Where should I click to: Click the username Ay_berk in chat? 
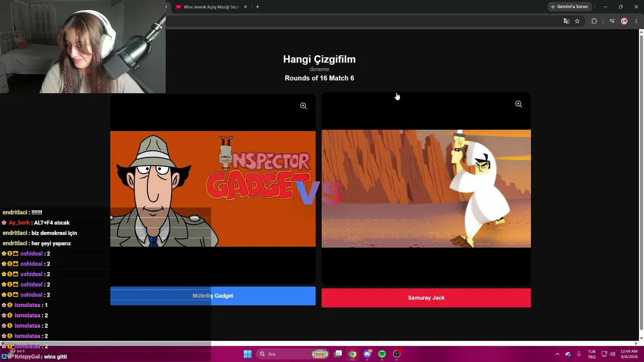[19, 223]
